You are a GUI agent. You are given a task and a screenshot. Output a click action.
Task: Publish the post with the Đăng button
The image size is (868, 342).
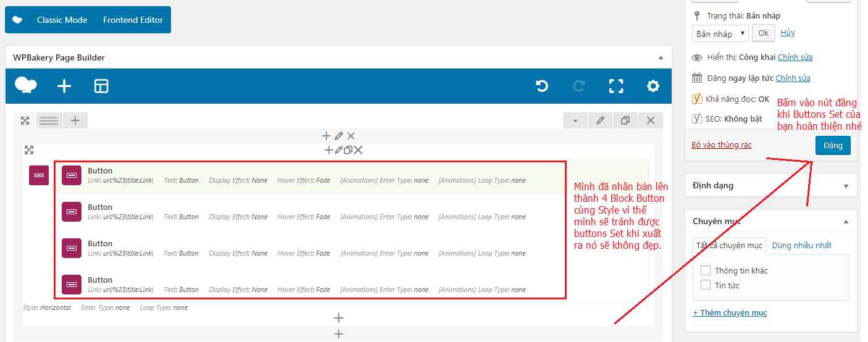[833, 146]
